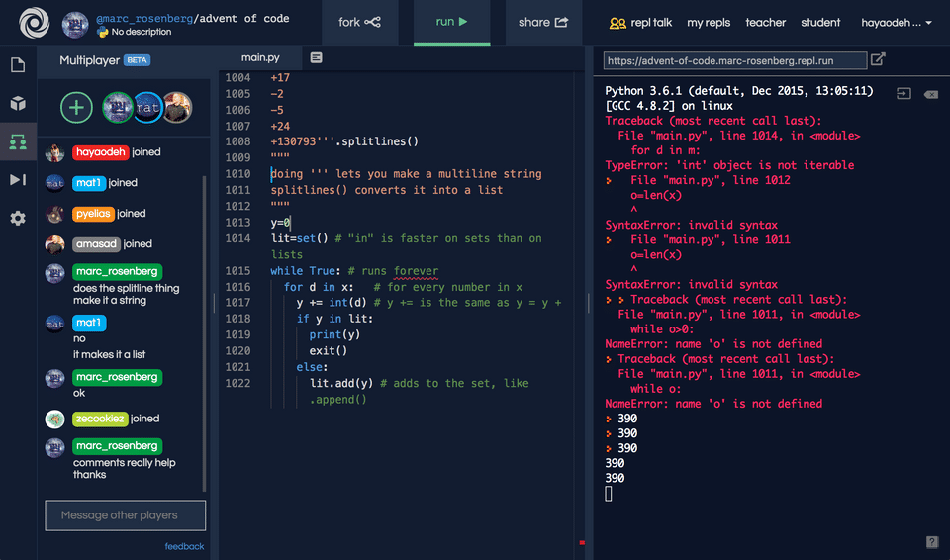
Task: Click the document icon next to main.py tab
Action: (317, 57)
